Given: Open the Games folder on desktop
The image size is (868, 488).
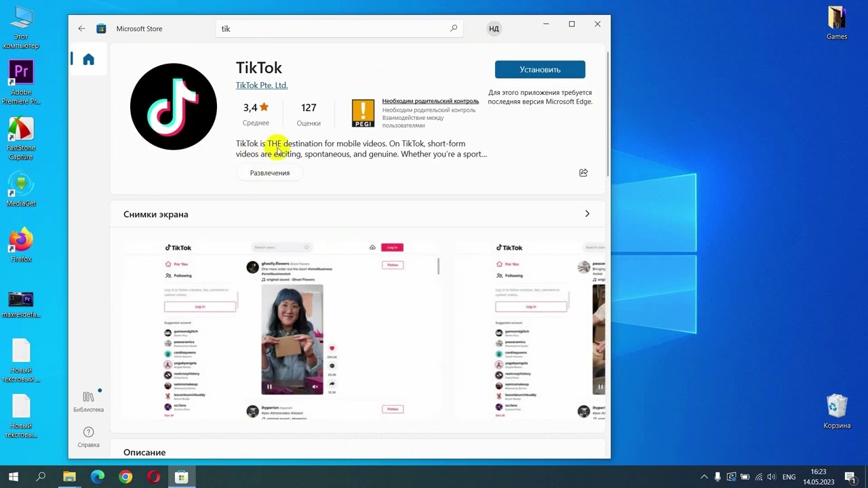Looking at the screenshot, I should pyautogui.click(x=837, y=23).
